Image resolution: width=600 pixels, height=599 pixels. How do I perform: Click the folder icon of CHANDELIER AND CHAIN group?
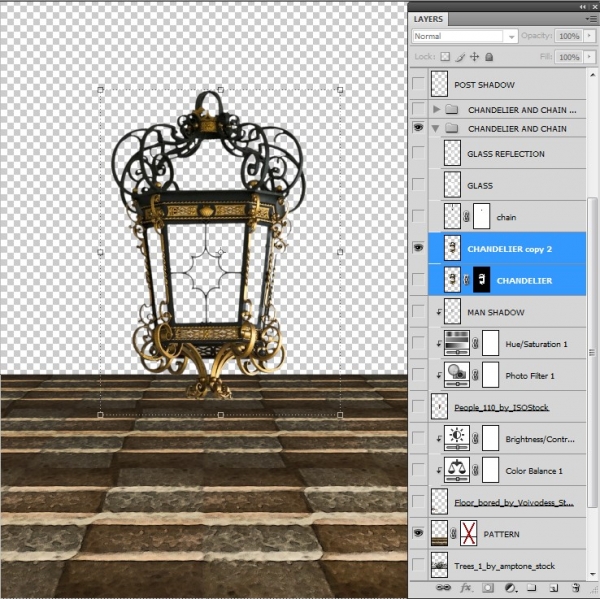click(452, 128)
